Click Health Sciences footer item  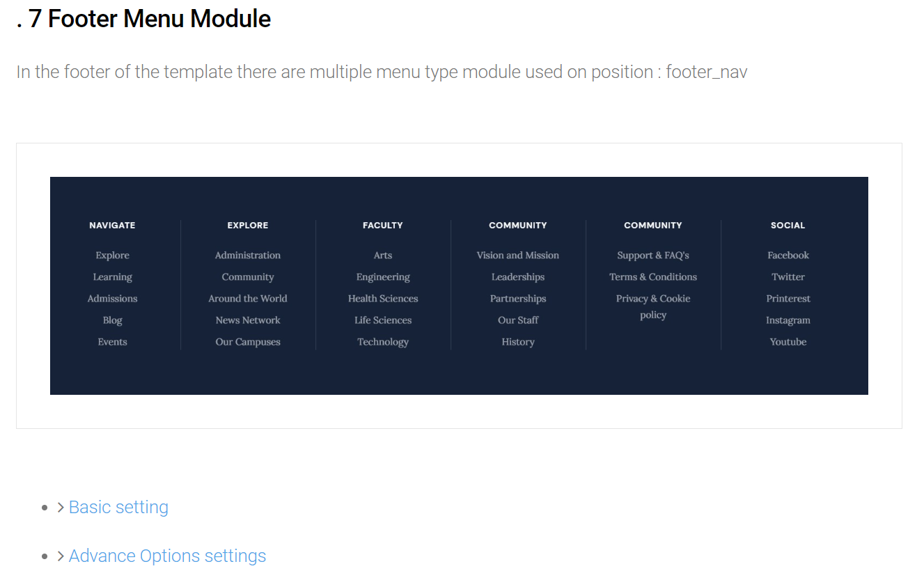(x=383, y=299)
